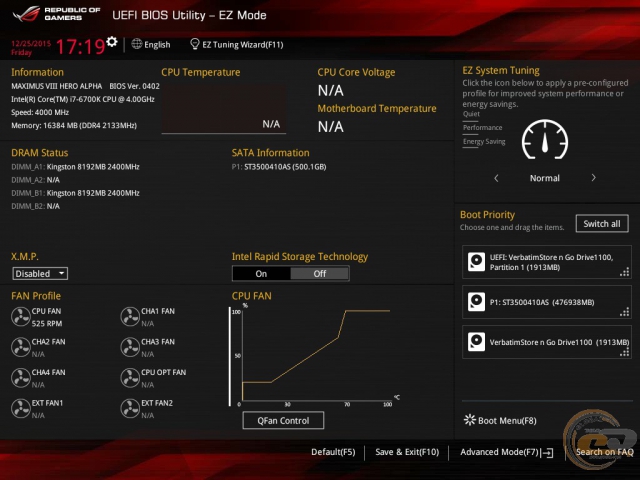Choose Save & Exit(F10)

(407, 452)
